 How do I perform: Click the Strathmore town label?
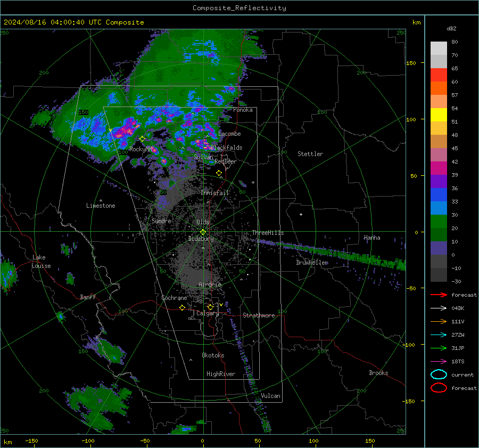point(259,315)
